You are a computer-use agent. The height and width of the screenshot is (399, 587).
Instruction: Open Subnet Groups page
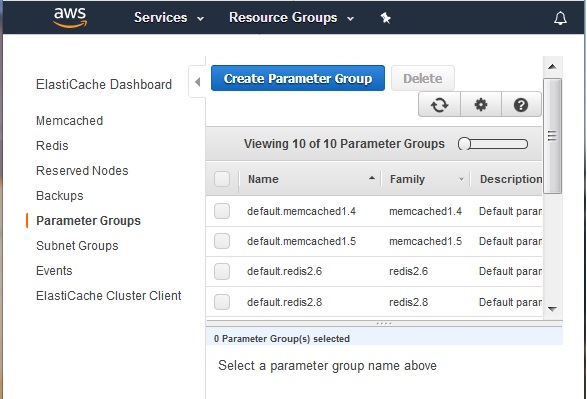pyautogui.click(x=77, y=246)
